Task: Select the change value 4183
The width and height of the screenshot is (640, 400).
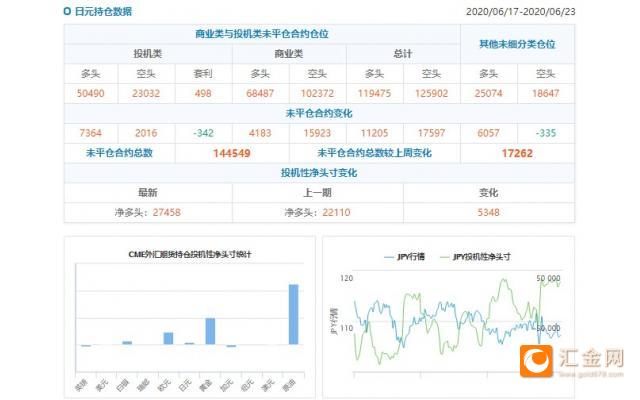Action: [x=260, y=133]
